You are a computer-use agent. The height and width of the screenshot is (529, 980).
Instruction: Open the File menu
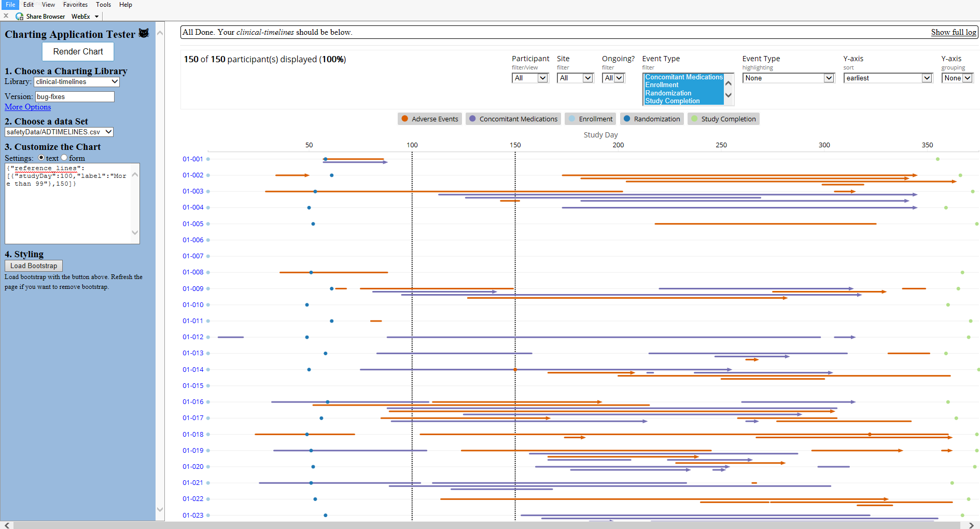10,5
